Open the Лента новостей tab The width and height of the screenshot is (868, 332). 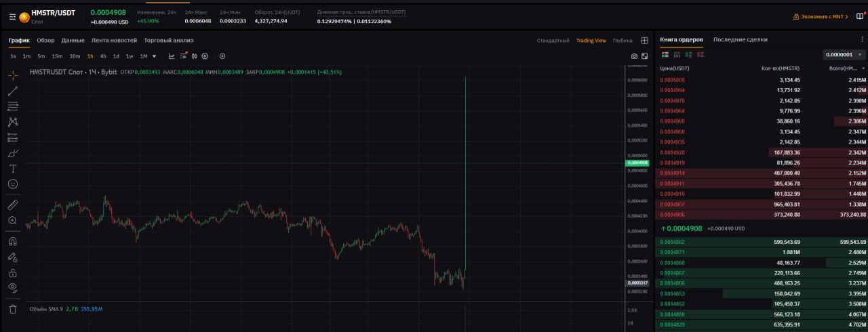click(x=114, y=40)
